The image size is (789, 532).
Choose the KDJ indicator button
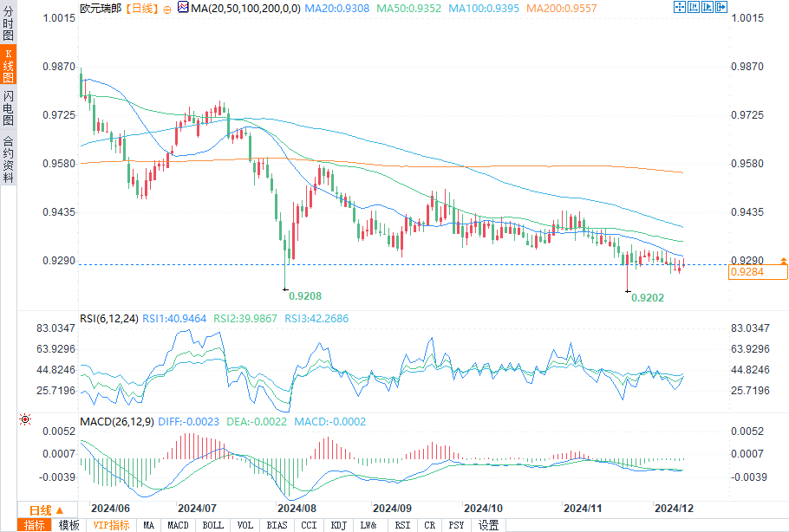[337, 525]
